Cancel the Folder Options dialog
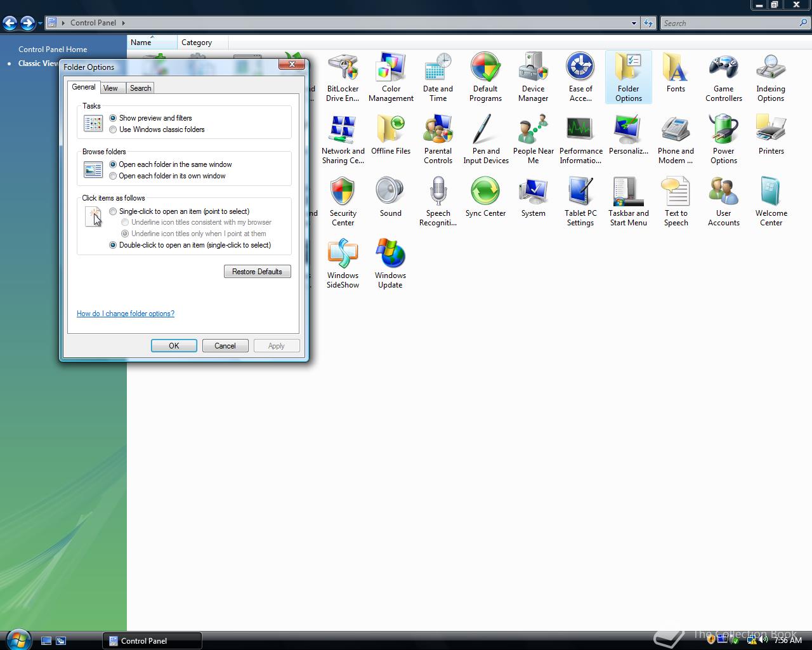This screenshot has height=650, width=812. (225, 346)
